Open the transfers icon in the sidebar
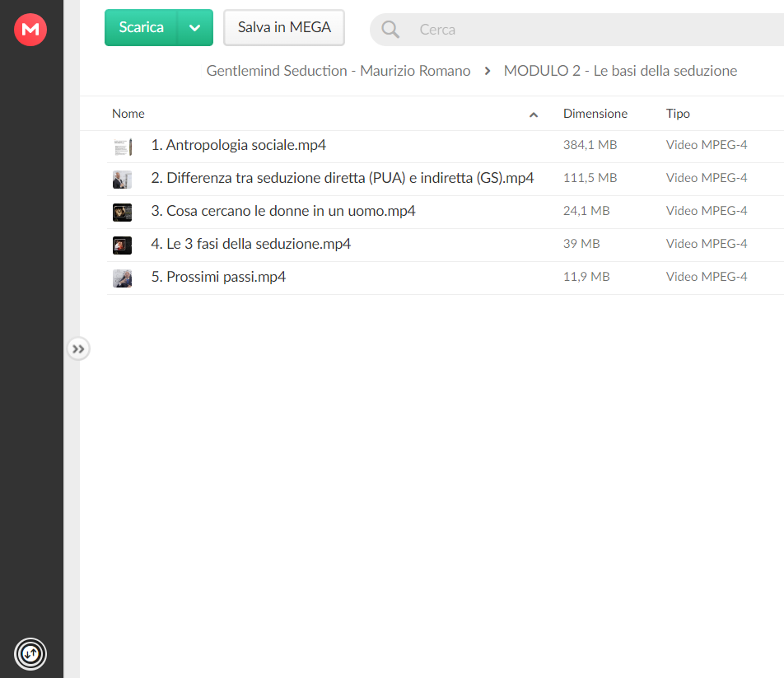Screen dimensions: 784x678 (30, 653)
